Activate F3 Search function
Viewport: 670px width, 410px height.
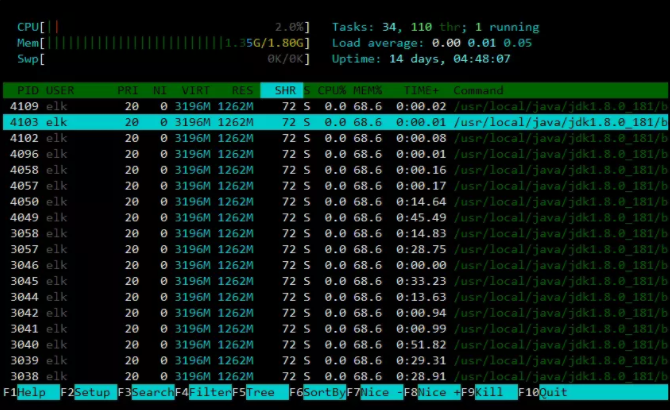point(146,392)
